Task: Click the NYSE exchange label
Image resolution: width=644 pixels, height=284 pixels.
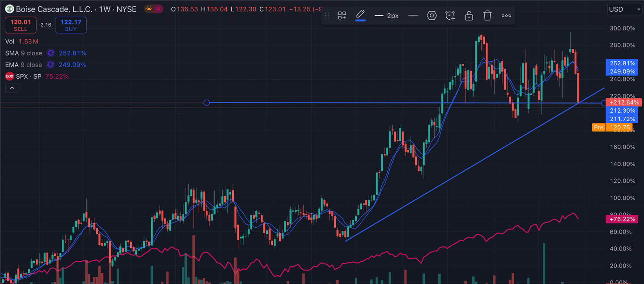Action: (x=127, y=9)
